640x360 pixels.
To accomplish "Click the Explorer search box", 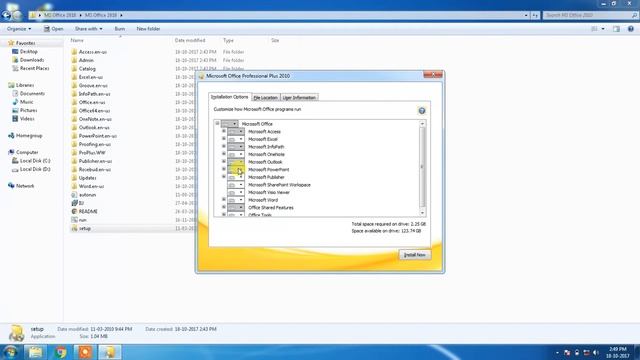I will coord(590,15).
